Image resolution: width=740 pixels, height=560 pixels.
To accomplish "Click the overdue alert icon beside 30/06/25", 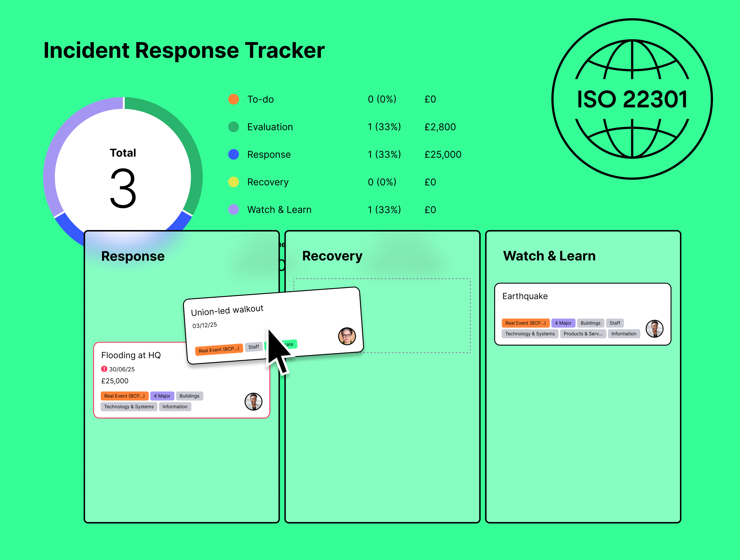I will point(104,369).
